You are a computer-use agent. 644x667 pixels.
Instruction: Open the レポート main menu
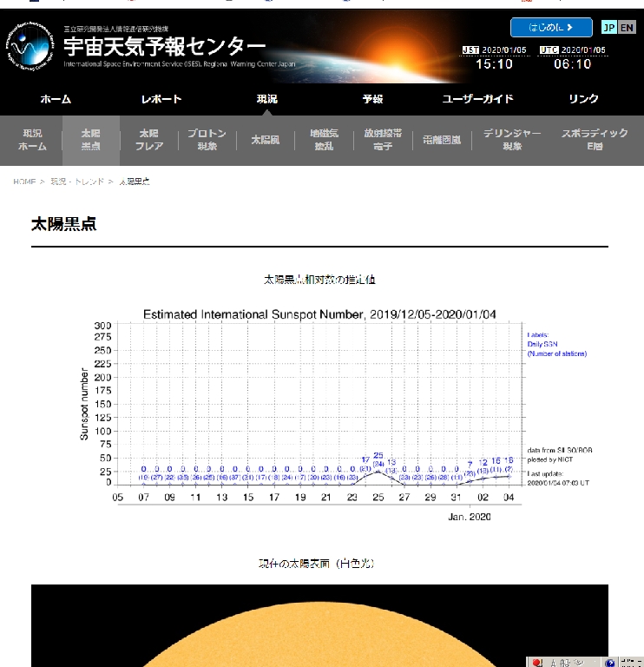pos(161,99)
